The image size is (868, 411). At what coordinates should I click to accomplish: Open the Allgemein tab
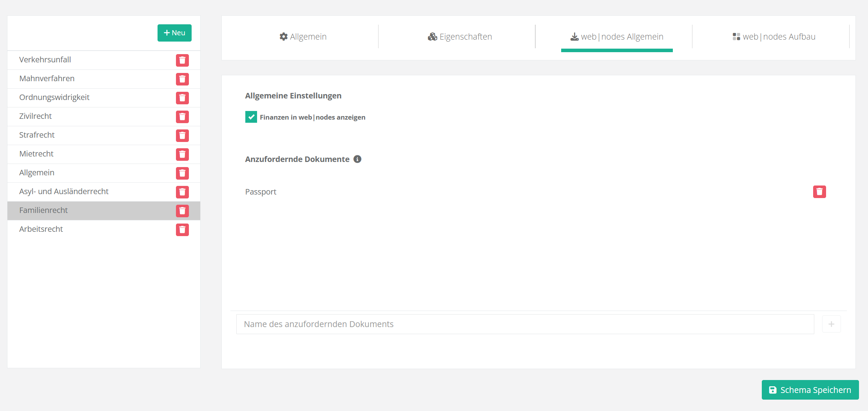(303, 37)
